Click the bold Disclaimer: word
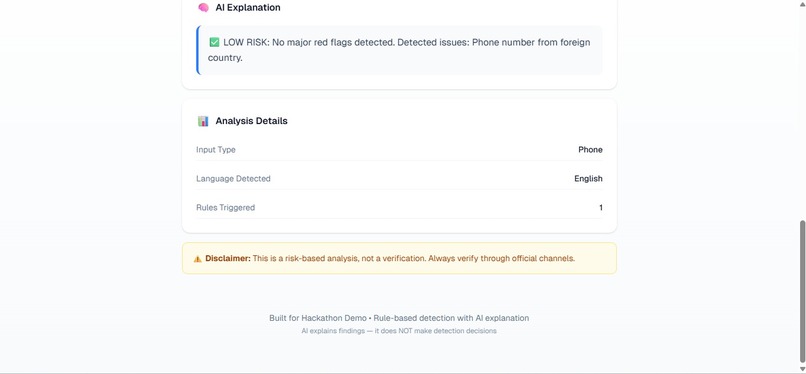The height and width of the screenshot is (374, 806). 228,258
